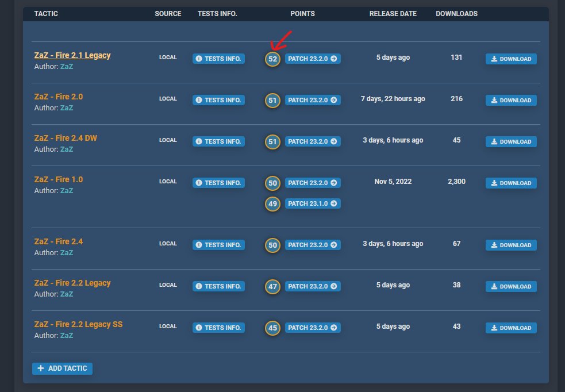Image resolution: width=565 pixels, height=392 pixels.
Task: Open Patch 23.2.0 for Fire 2.2 Legacy
Action: pos(313,286)
